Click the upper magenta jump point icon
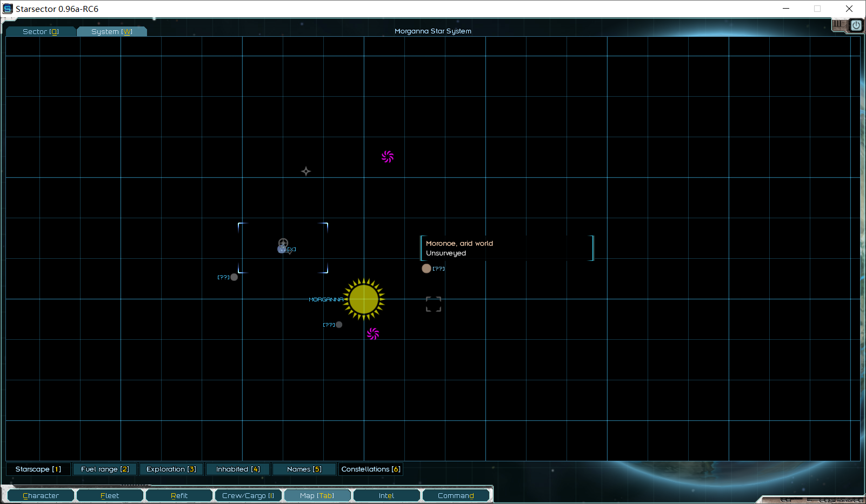This screenshot has width=866, height=504. [x=388, y=157]
